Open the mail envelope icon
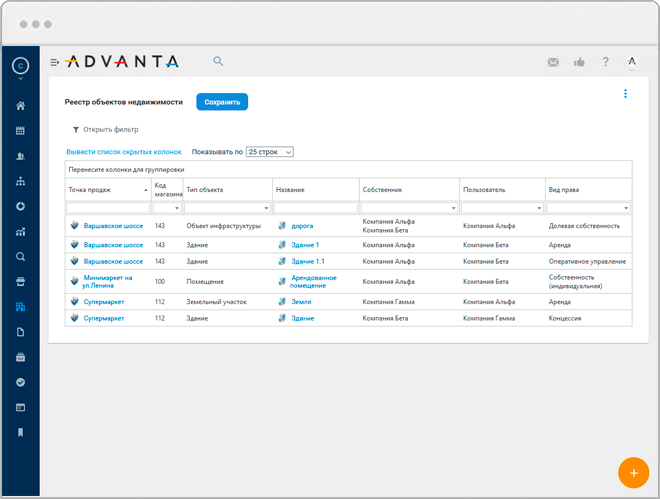Screen dimensions: 660x499 point(553,62)
